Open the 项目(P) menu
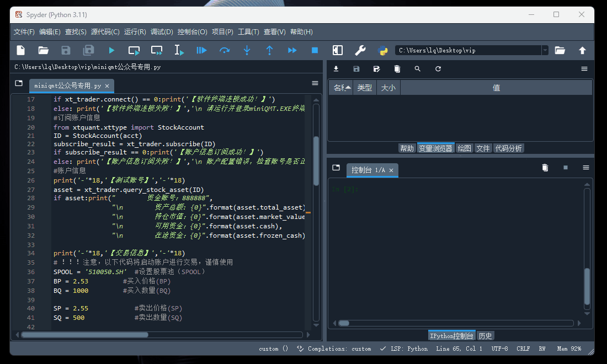Screen dimensions: 607x364 [222, 32]
